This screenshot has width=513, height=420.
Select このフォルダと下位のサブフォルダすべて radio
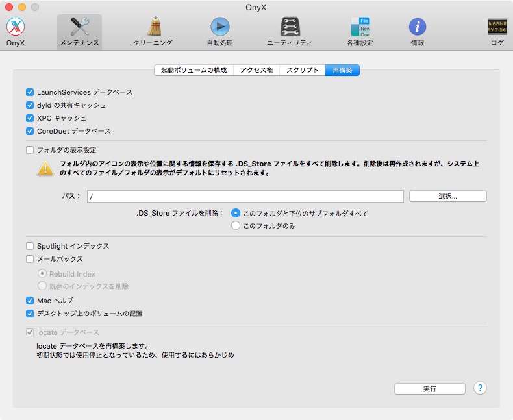pos(236,213)
